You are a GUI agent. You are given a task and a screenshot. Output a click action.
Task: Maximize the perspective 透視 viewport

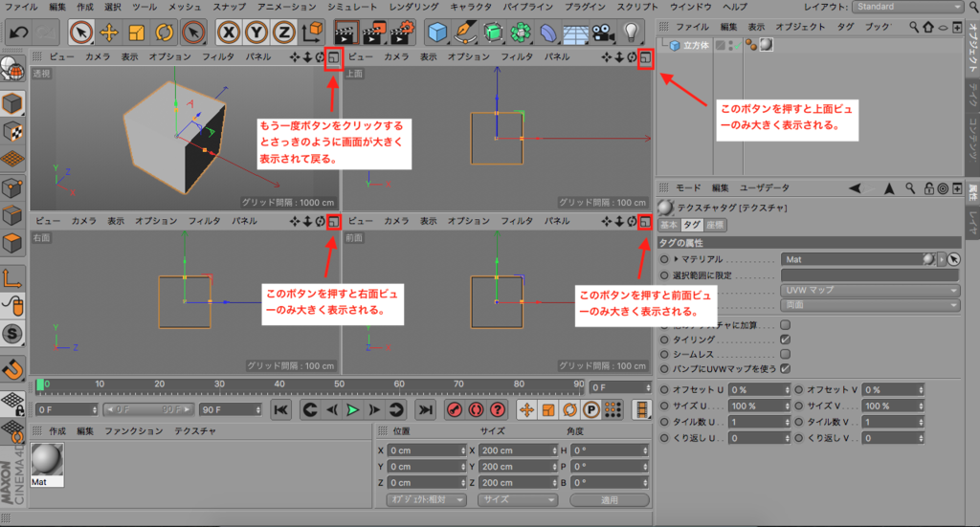[x=334, y=57]
